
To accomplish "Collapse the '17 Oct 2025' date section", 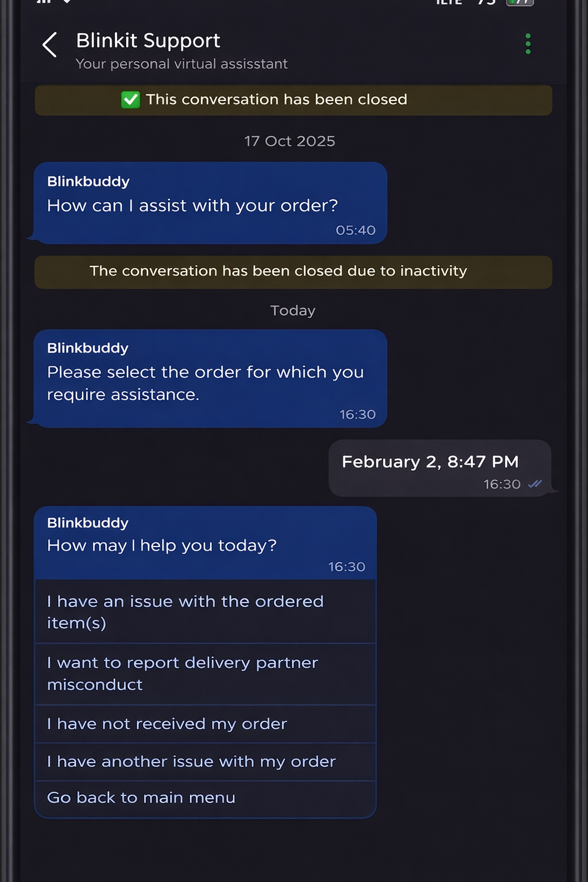I will [289, 141].
